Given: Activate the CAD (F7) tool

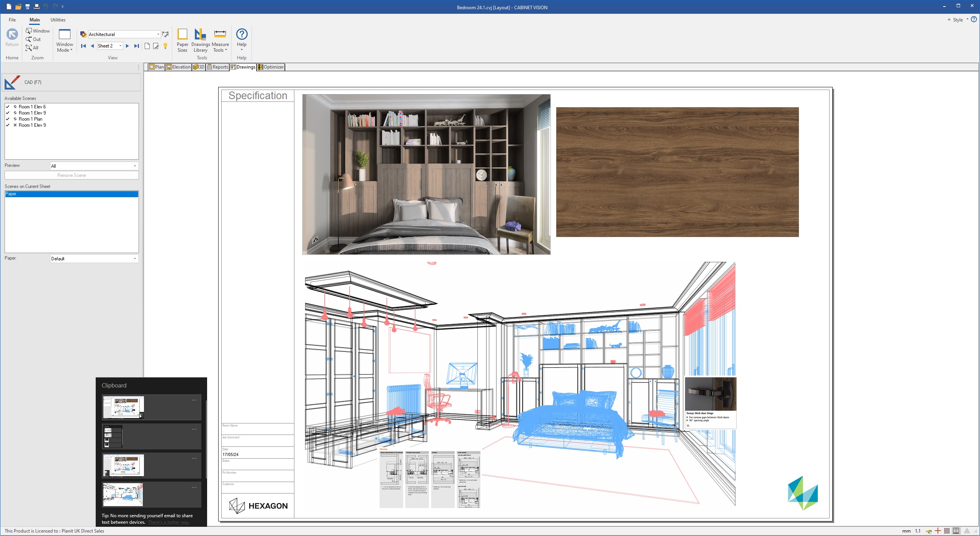Looking at the screenshot, I should (72, 82).
